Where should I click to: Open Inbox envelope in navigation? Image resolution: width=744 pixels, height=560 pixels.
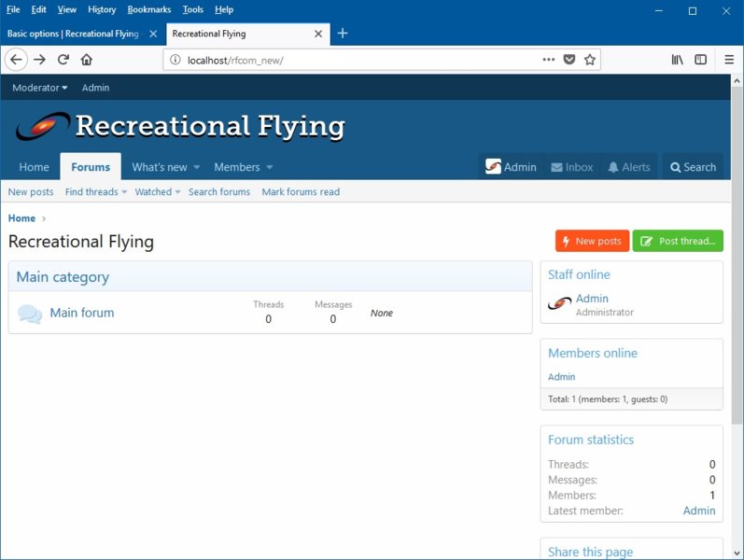tap(571, 167)
